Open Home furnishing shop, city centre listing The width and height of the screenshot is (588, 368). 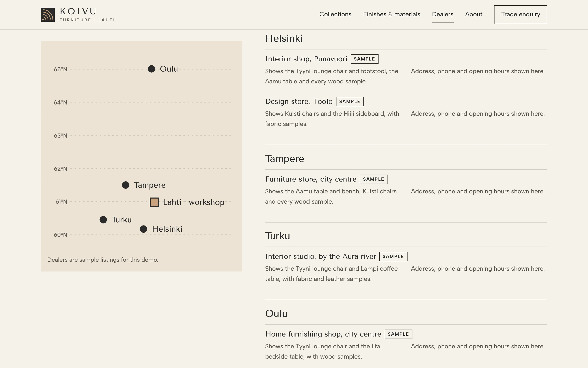click(323, 334)
